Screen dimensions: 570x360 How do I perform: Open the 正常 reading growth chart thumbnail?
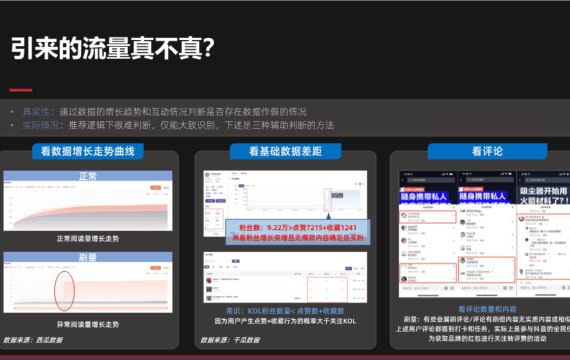(88, 201)
